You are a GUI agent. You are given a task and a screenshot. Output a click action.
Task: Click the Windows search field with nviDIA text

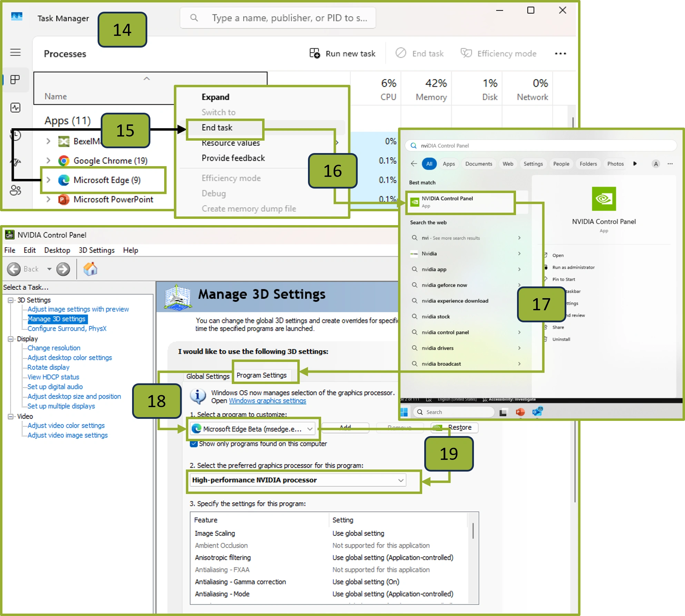540,145
